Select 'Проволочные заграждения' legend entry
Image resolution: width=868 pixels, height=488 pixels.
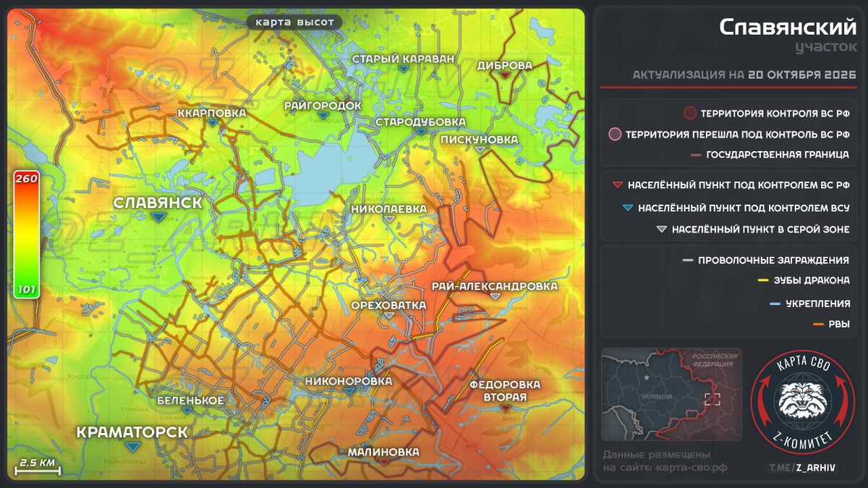(773, 260)
